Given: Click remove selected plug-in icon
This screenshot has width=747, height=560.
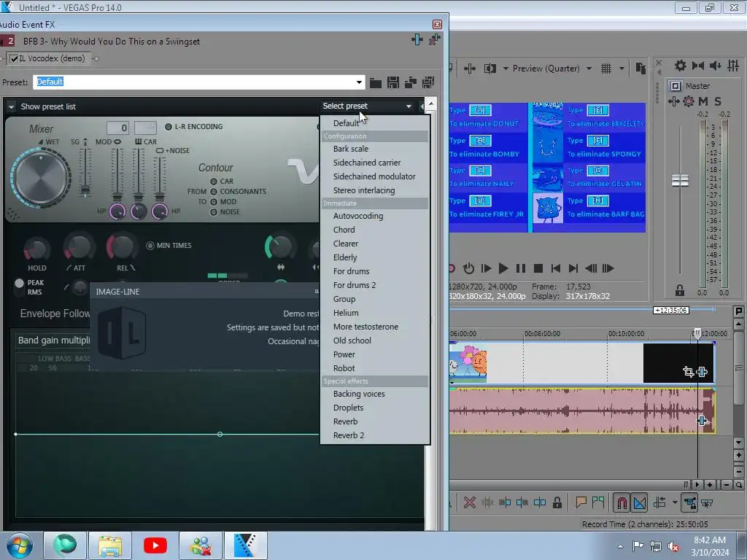Looking at the screenshot, I should point(434,40).
